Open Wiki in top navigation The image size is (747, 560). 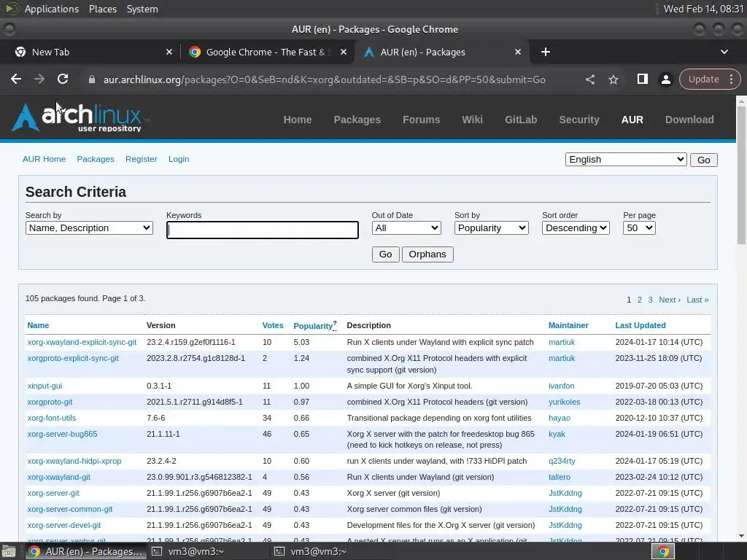(x=472, y=120)
